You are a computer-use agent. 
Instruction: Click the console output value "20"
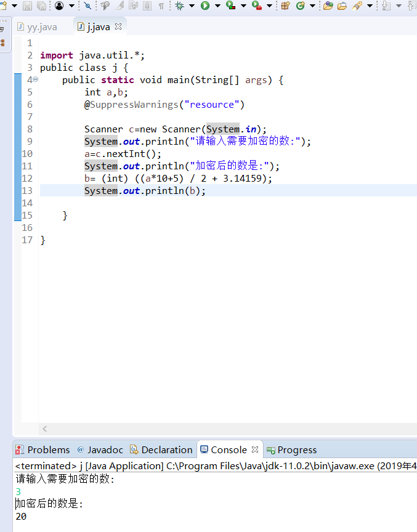pyautogui.click(x=21, y=517)
